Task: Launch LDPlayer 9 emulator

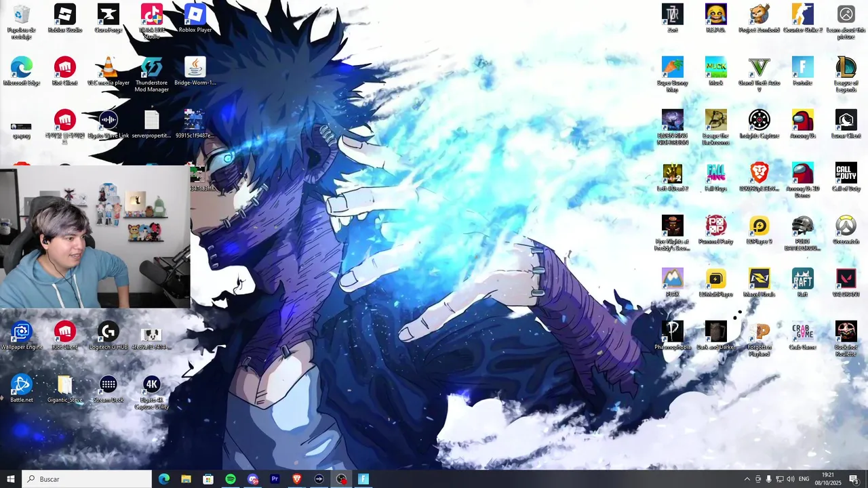Action: pos(759,230)
